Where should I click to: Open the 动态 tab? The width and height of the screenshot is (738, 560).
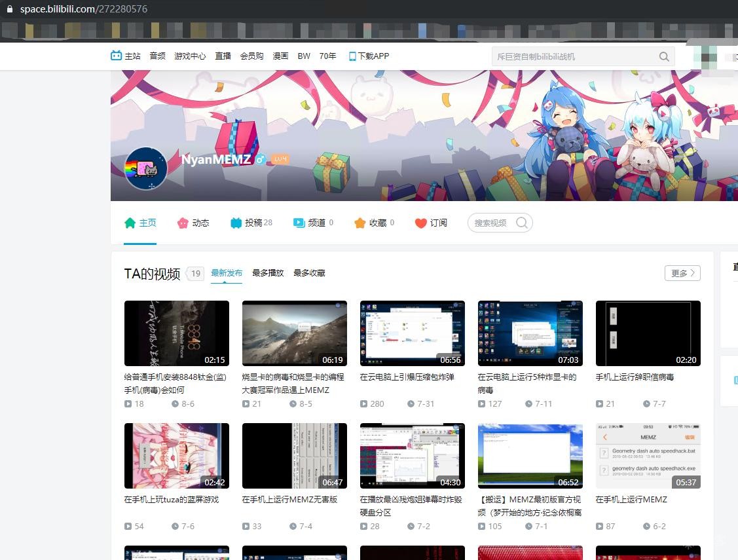coord(193,223)
